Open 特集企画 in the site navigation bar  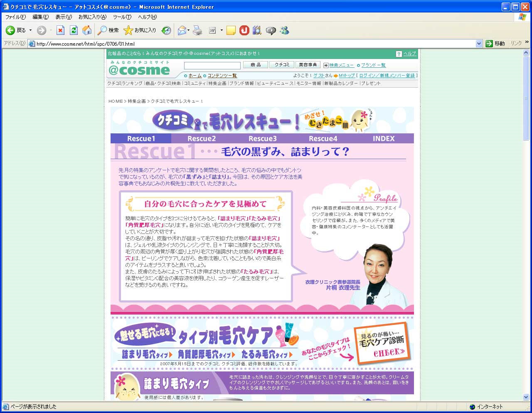[217, 84]
